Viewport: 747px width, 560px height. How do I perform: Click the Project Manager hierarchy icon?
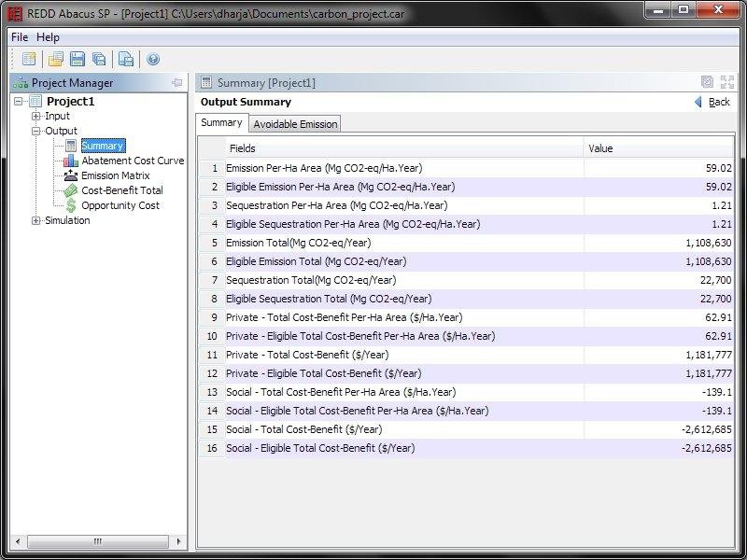(x=20, y=83)
